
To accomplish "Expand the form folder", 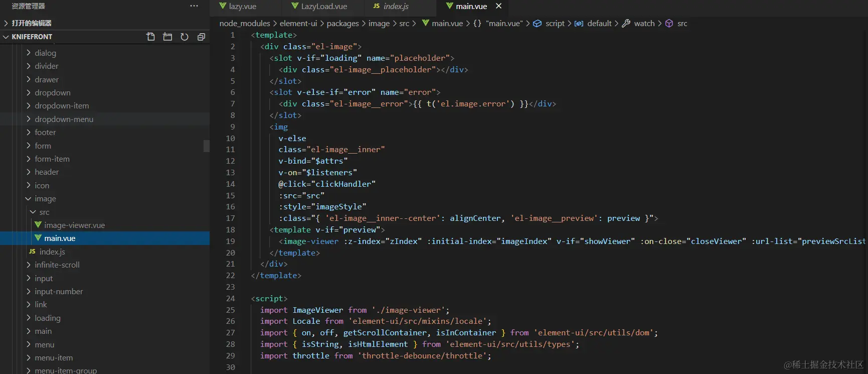I will click(x=43, y=146).
